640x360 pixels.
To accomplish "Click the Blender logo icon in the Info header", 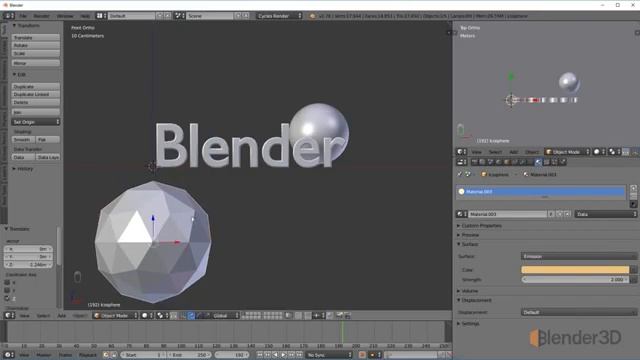I will [312, 16].
